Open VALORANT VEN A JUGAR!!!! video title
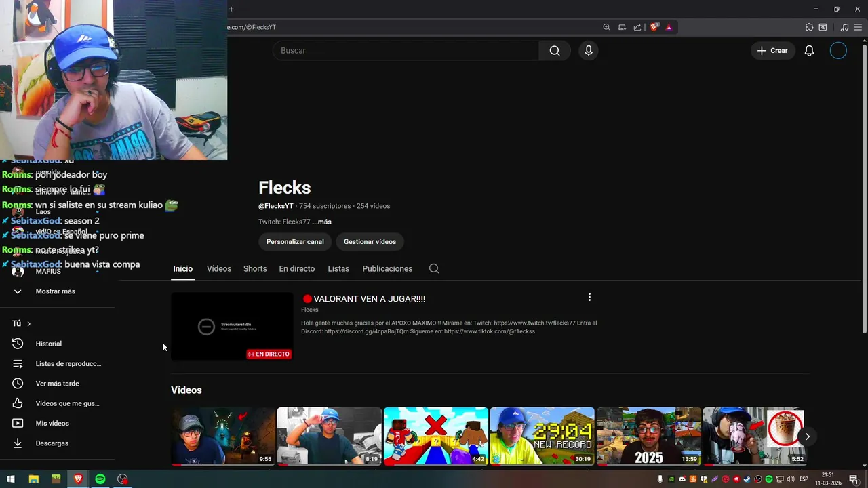 click(x=364, y=299)
